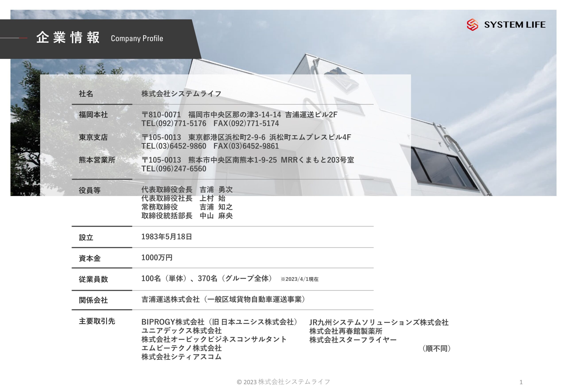Click the 従業員数 label
567x392 pixels.
[93, 279]
